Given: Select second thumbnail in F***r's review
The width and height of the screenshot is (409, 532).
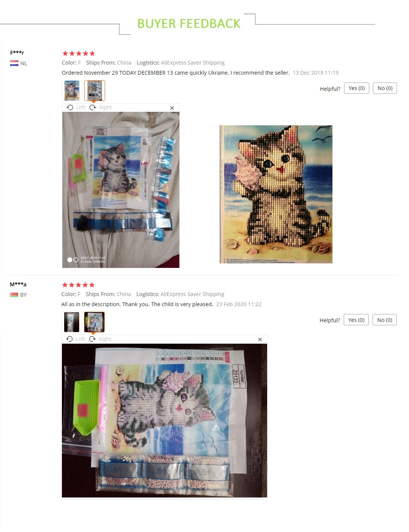Looking at the screenshot, I should 95,90.
